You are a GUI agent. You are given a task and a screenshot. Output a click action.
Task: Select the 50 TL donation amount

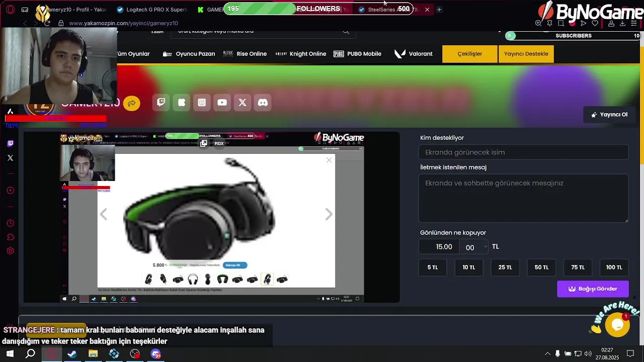pos(541,267)
